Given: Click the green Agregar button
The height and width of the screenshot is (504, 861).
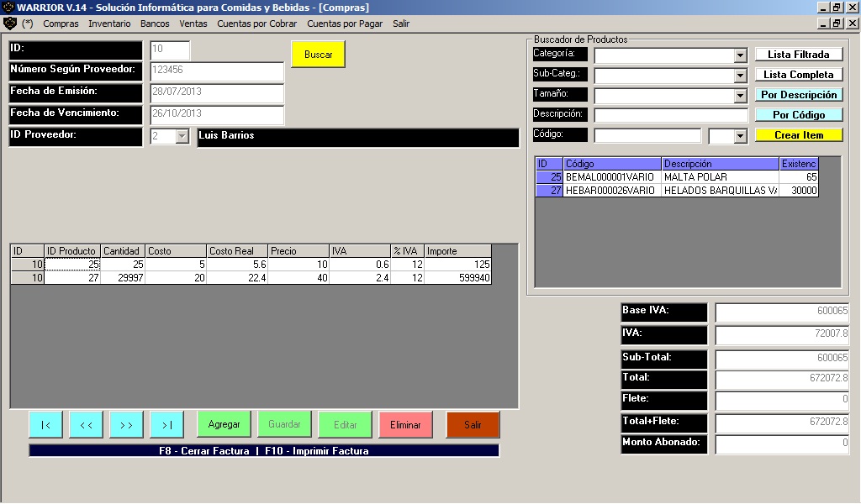Looking at the screenshot, I should [x=224, y=425].
